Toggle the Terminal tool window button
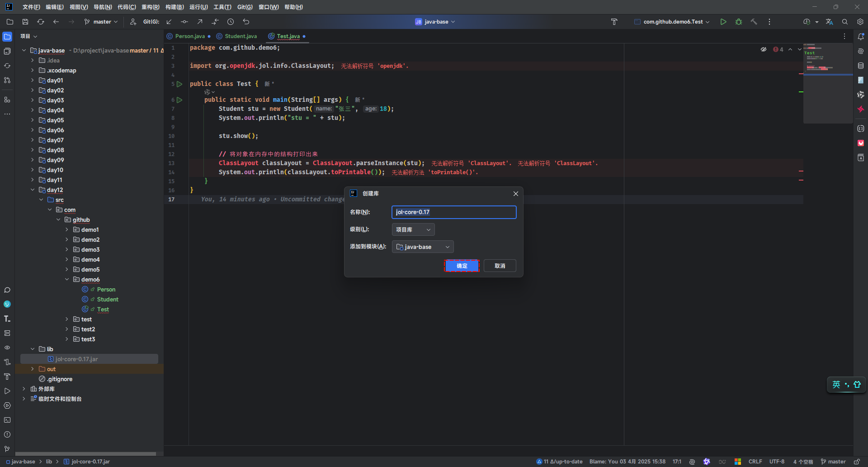Viewport: 868px width, 467px height. coord(7,420)
